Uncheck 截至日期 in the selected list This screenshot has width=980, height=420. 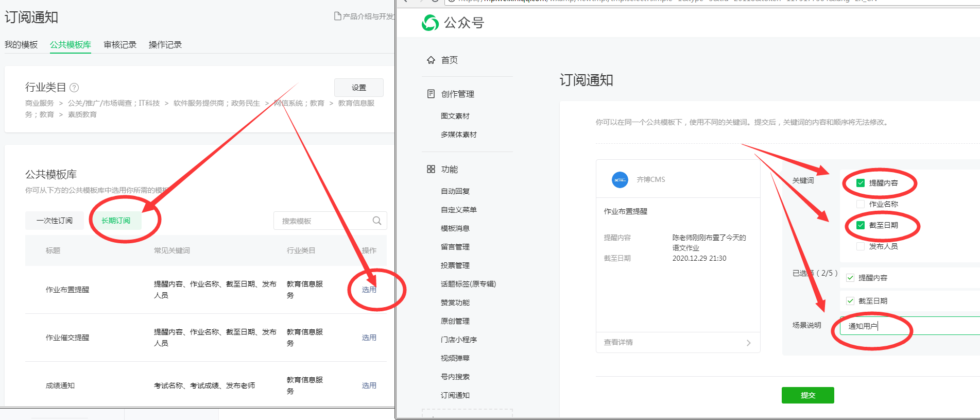pos(850,301)
